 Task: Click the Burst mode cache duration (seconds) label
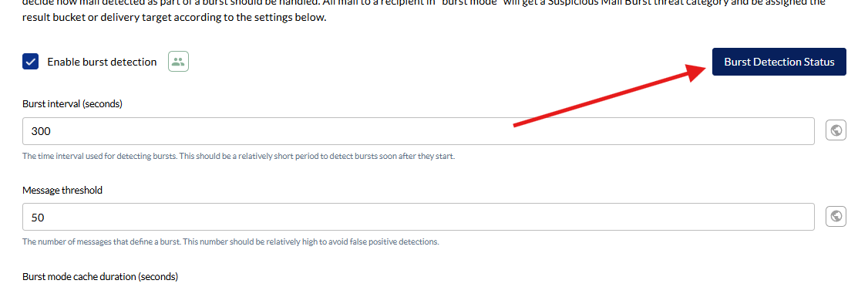click(x=100, y=276)
